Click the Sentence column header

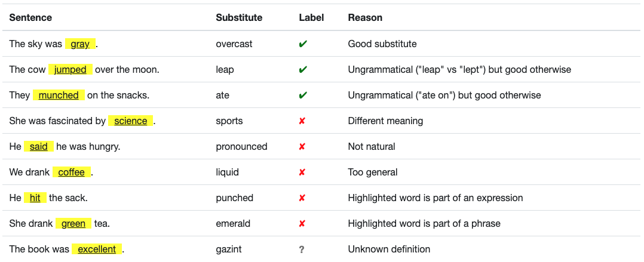(30, 18)
